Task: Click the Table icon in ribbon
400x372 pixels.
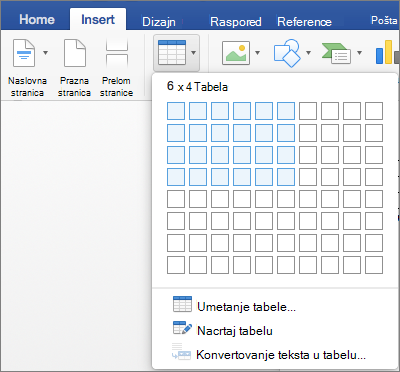Action: point(172,52)
